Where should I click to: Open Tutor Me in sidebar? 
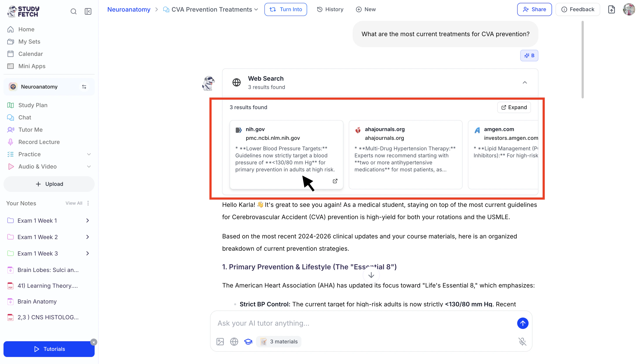(x=30, y=130)
